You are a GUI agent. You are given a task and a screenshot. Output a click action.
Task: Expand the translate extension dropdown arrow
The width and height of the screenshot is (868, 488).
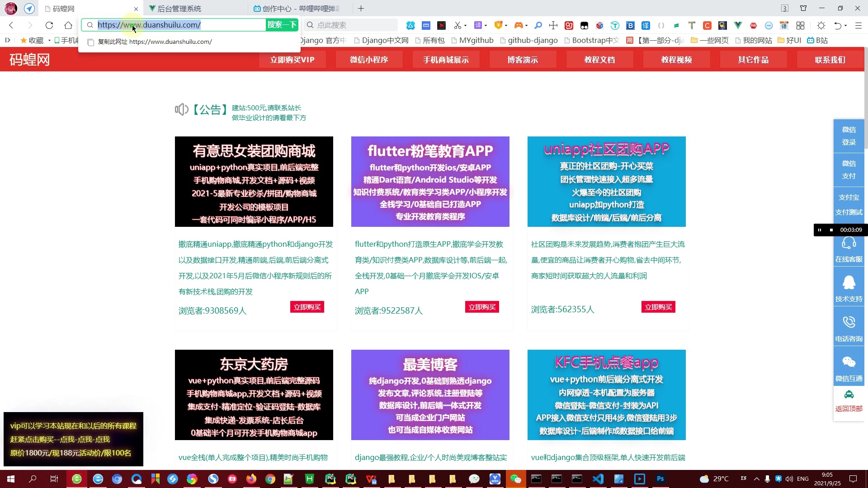click(486, 26)
